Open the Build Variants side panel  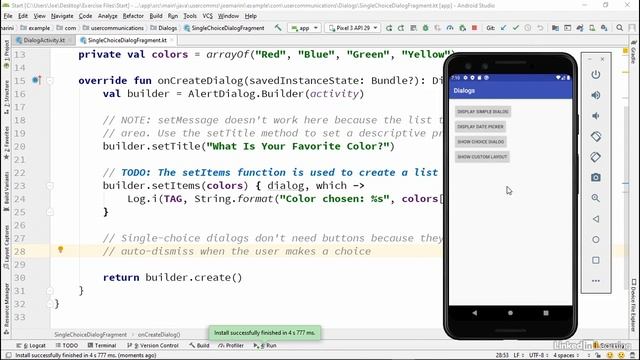[x=6, y=191]
